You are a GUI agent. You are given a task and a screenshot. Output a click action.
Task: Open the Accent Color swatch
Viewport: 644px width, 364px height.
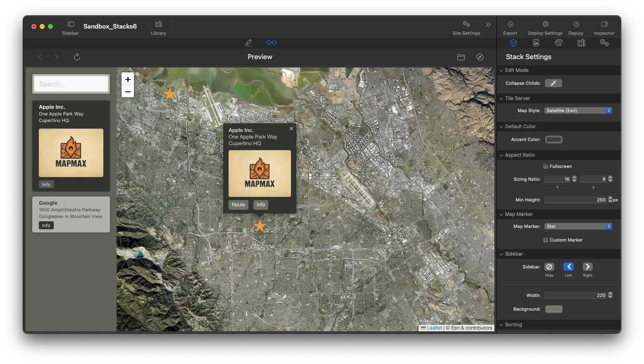(553, 139)
